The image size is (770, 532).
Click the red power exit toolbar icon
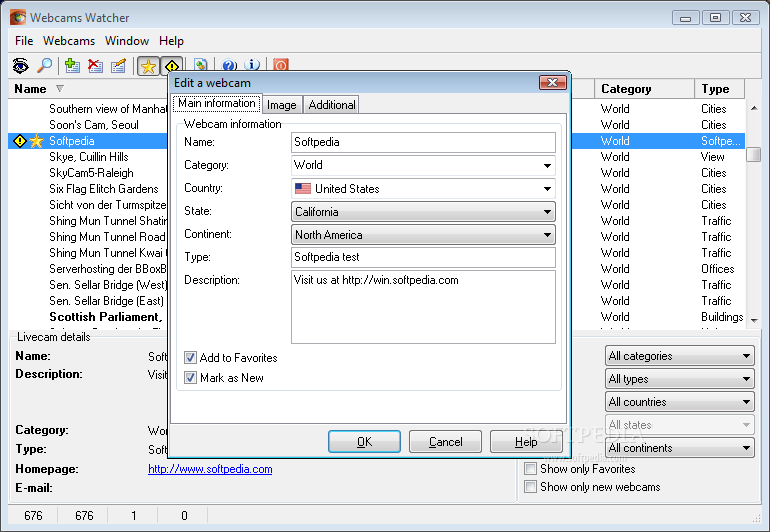[x=280, y=65]
